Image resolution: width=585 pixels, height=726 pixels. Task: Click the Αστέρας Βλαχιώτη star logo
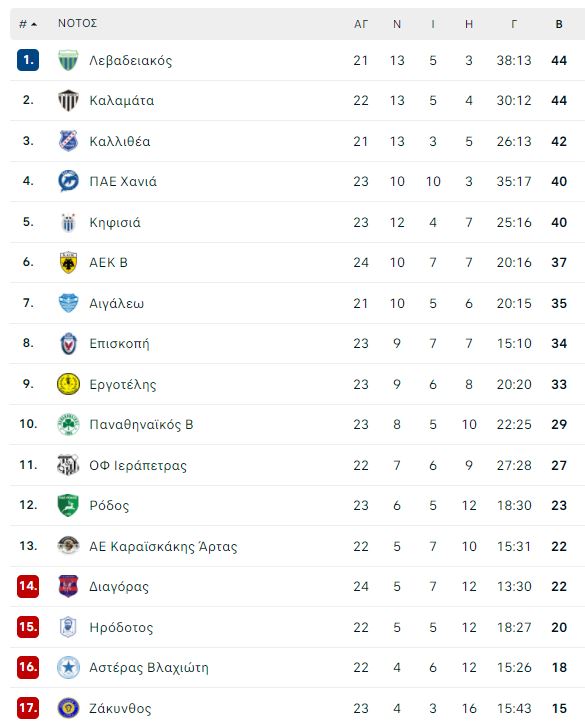coord(68,668)
